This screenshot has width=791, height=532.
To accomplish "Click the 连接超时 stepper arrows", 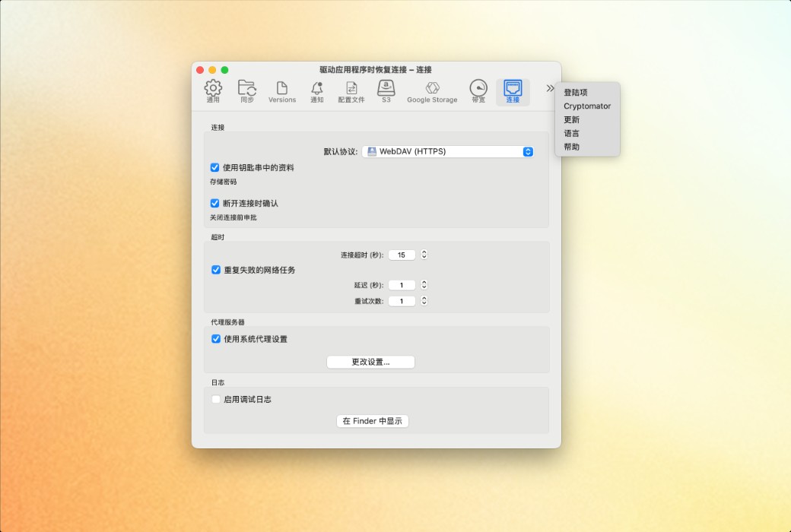I will (x=424, y=255).
